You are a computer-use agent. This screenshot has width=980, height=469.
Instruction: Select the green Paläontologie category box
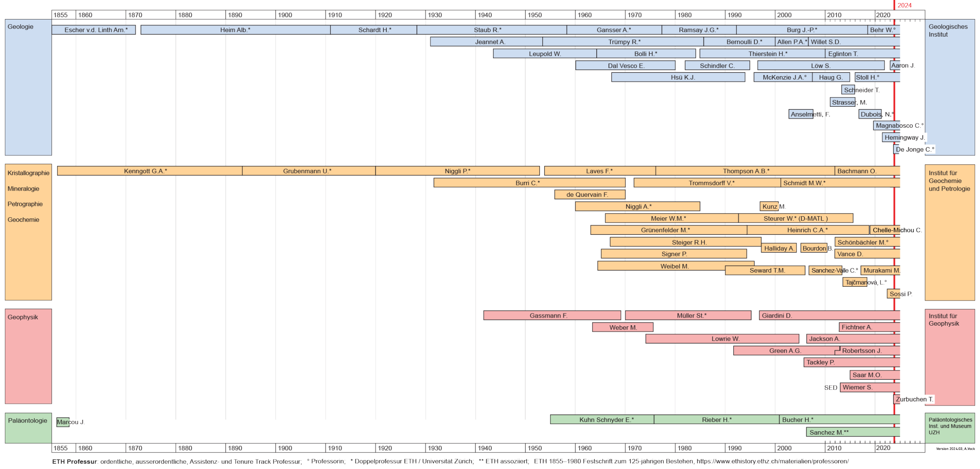coord(28,428)
